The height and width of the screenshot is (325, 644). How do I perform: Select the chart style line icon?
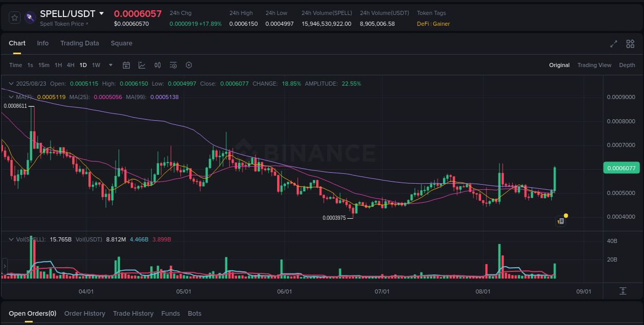141,65
